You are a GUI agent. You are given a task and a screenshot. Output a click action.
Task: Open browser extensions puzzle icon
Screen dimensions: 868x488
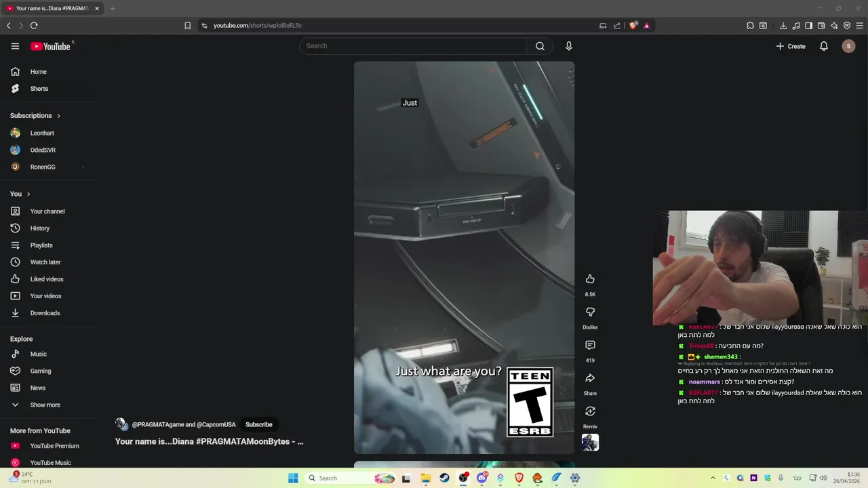(x=750, y=26)
